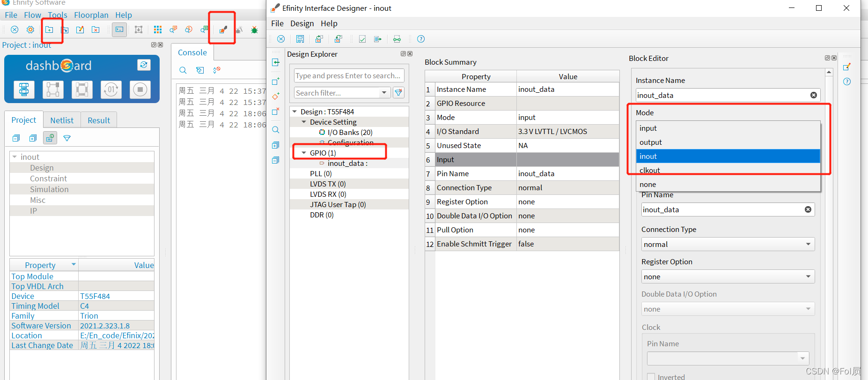868x380 pixels.
Task: Click Delete Block icon in Design Explorer sidebar
Action: [x=276, y=112]
